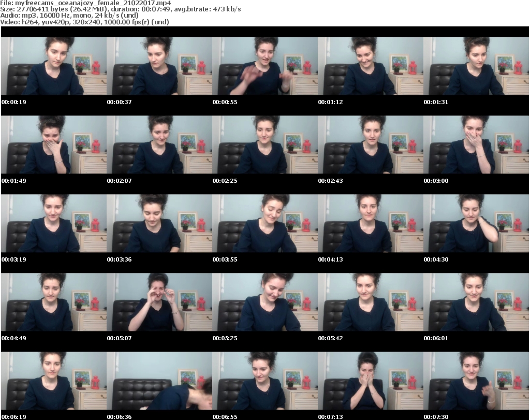
Task: Select the thumbnail frame at 00:07:30
Action: [x=476, y=381]
